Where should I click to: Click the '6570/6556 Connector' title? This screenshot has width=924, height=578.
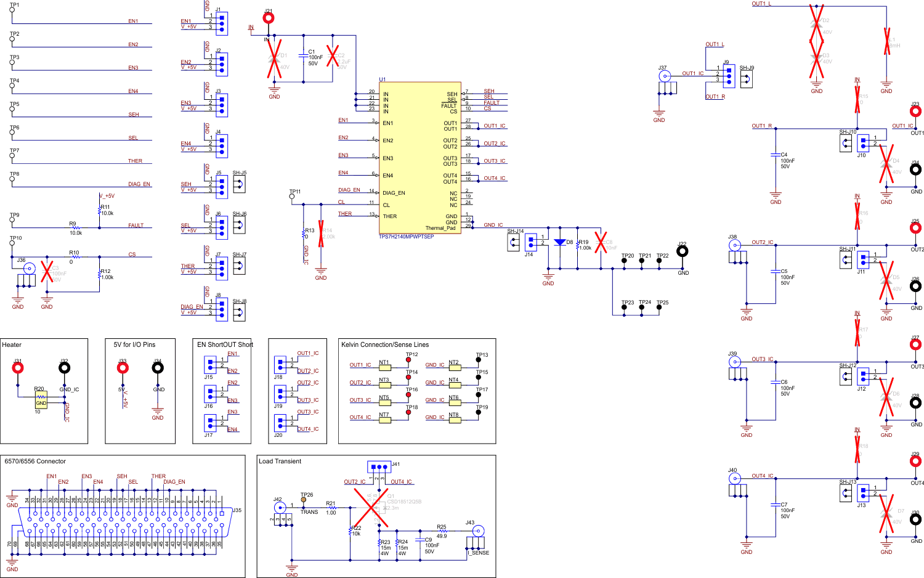pyautogui.click(x=35, y=461)
